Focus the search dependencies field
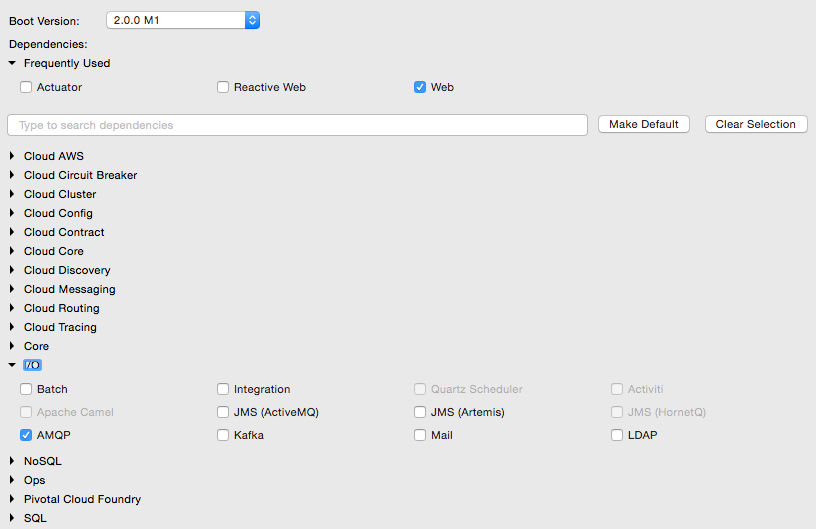 pyautogui.click(x=297, y=125)
